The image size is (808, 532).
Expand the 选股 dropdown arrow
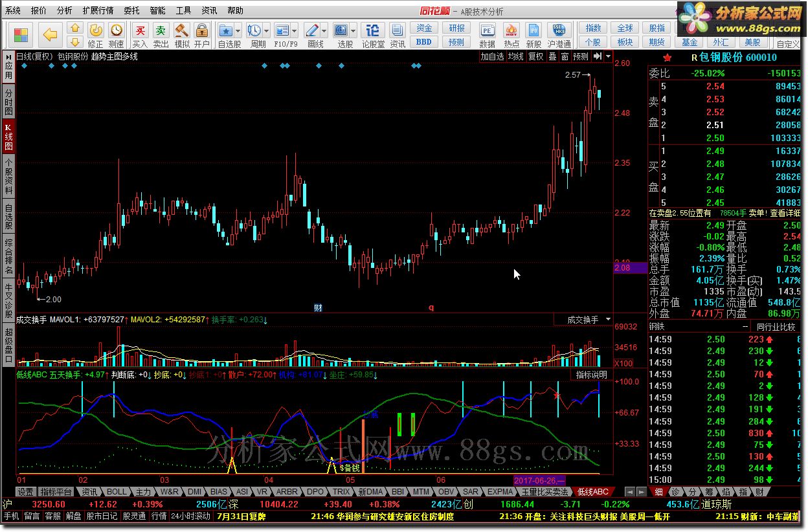point(353,30)
